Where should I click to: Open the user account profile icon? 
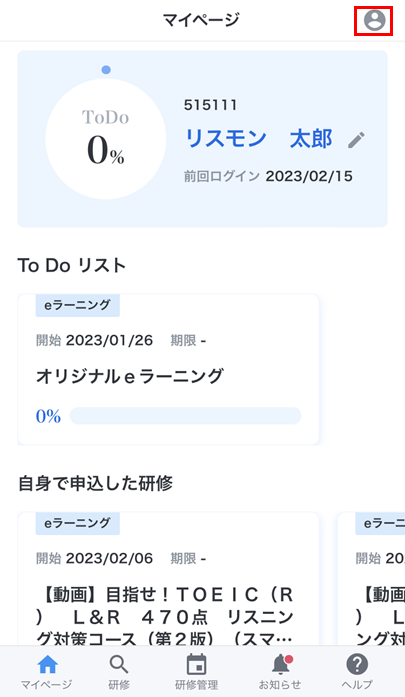point(374,20)
